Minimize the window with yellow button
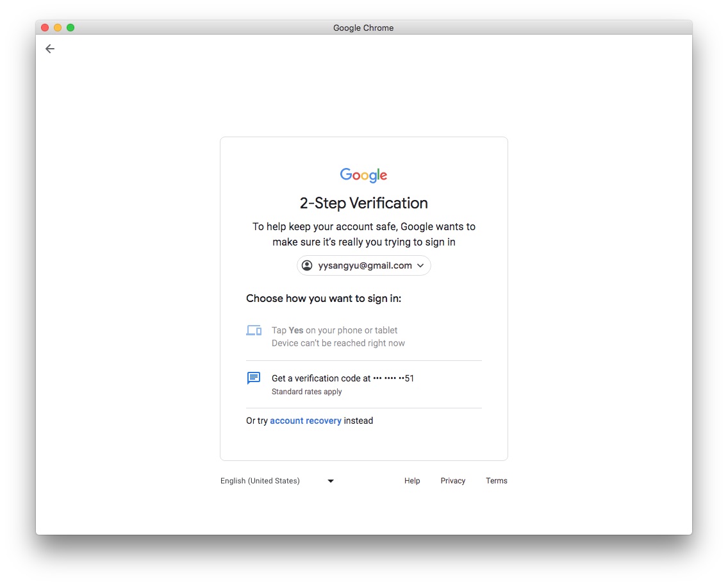Image resolution: width=728 pixels, height=586 pixels. tap(58, 28)
